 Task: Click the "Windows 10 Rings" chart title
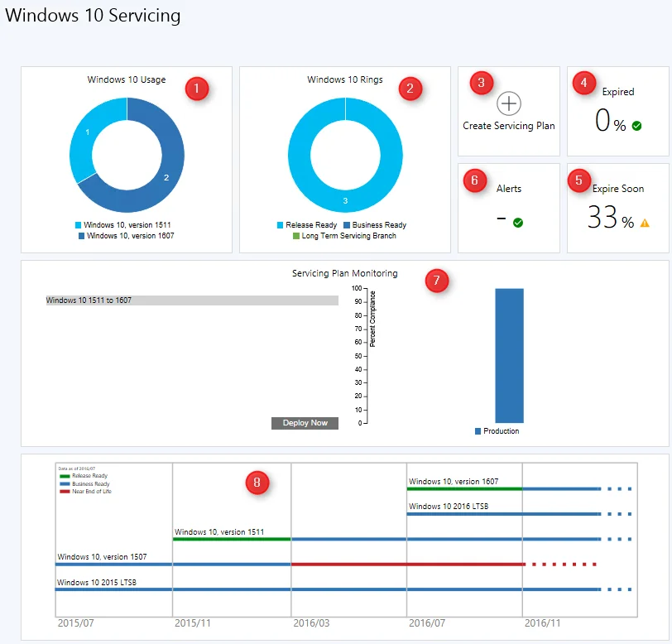[x=345, y=79]
